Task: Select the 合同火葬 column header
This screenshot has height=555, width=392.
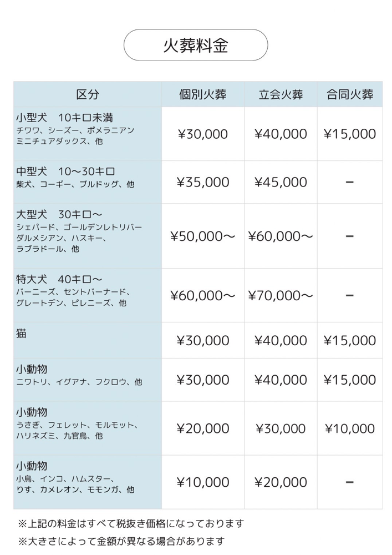Action: (x=350, y=94)
